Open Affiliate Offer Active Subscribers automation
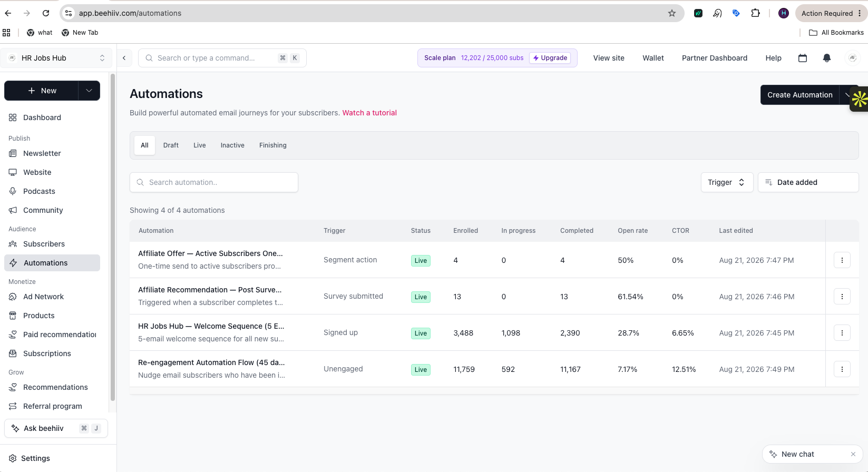 click(x=210, y=253)
